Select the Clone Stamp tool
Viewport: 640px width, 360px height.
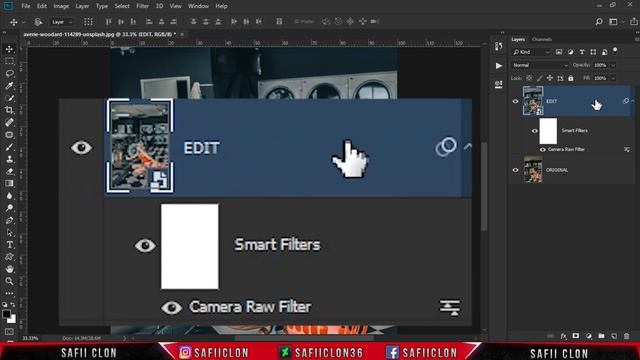pyautogui.click(x=9, y=159)
